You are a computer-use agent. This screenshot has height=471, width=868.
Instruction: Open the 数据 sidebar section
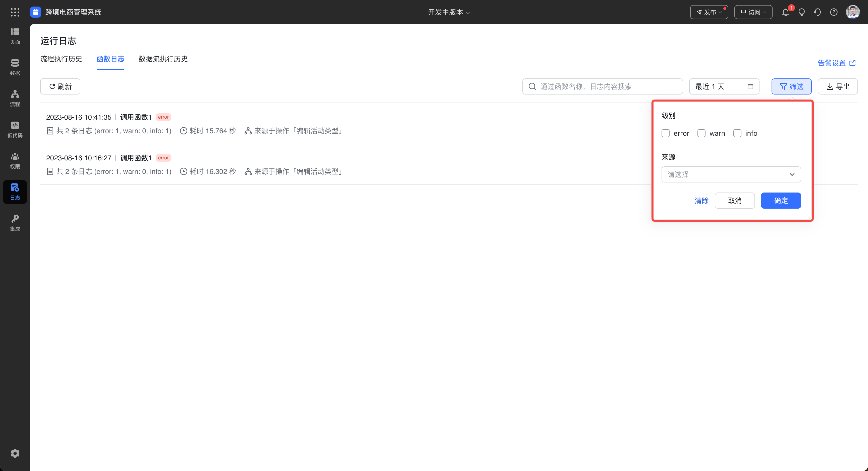pos(15,67)
